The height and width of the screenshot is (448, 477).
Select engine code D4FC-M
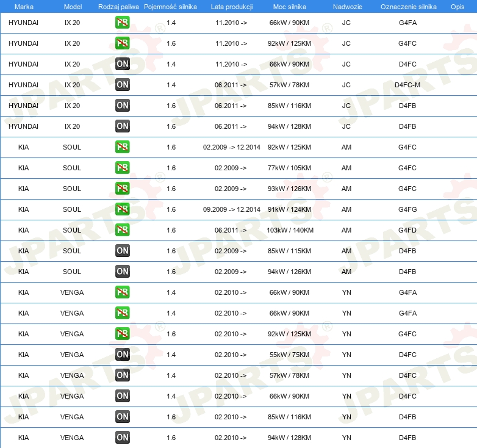[407, 85]
